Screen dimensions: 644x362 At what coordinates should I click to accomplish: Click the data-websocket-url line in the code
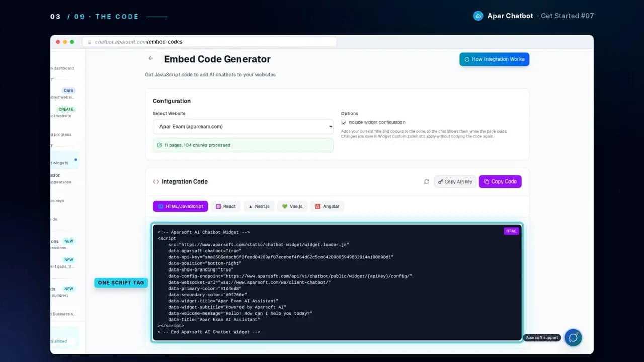coord(250,282)
